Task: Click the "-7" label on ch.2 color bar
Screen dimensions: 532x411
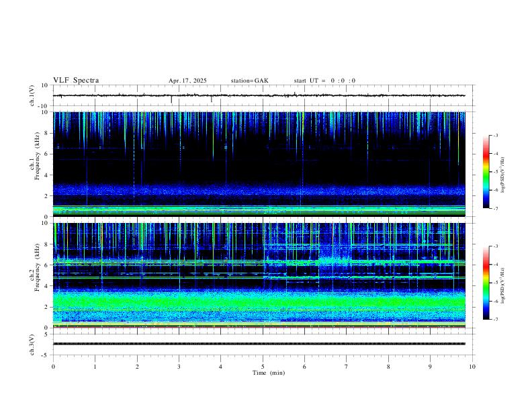Action: pyautogui.click(x=495, y=320)
